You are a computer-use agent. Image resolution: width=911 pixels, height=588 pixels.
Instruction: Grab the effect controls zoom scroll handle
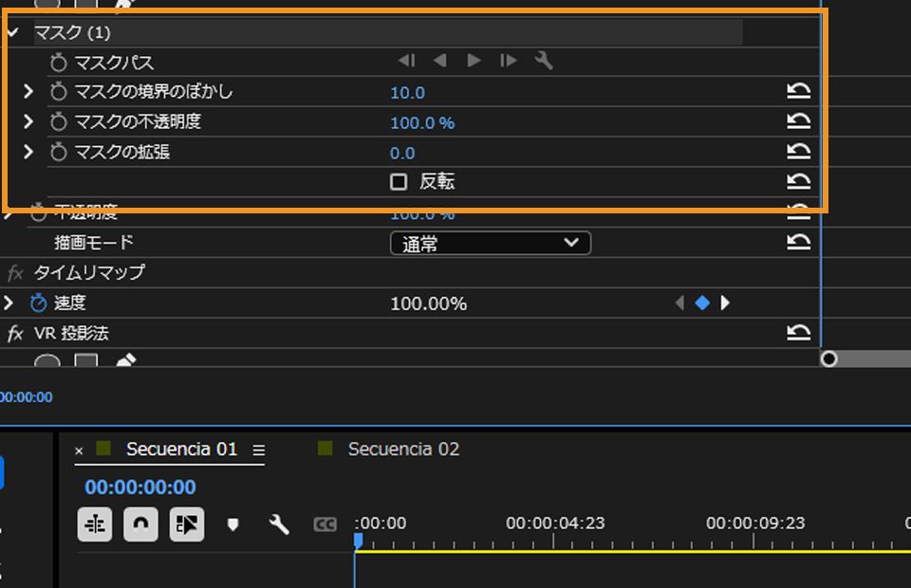coord(829,359)
